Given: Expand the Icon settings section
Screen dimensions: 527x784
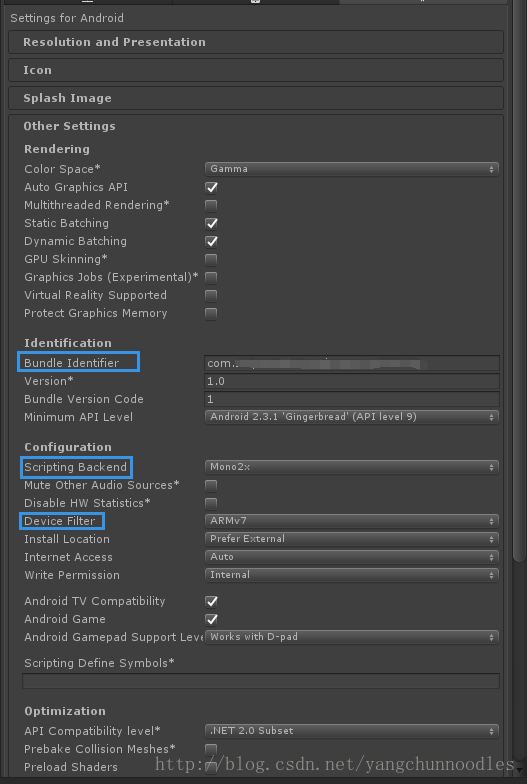Looking at the screenshot, I should pyautogui.click(x=256, y=70).
